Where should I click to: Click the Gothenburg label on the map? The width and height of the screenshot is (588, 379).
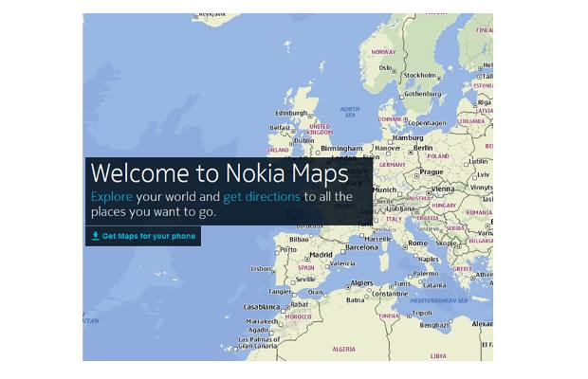[x=423, y=94]
